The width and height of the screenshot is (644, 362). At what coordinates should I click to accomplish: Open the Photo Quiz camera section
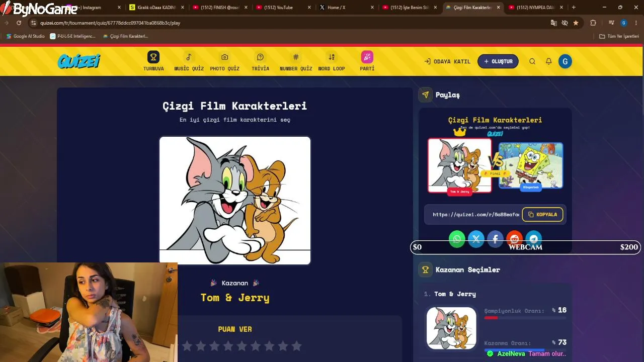coord(224,61)
